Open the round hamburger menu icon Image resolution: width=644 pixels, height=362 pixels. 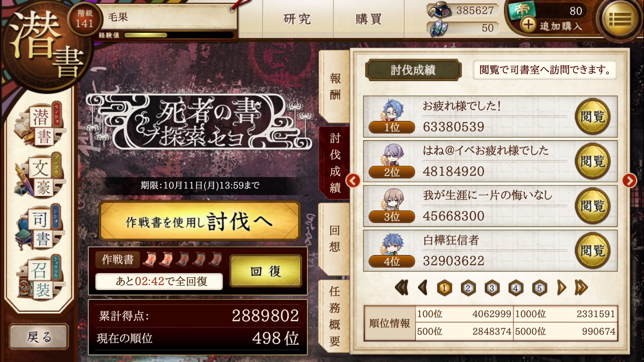[x=620, y=19]
